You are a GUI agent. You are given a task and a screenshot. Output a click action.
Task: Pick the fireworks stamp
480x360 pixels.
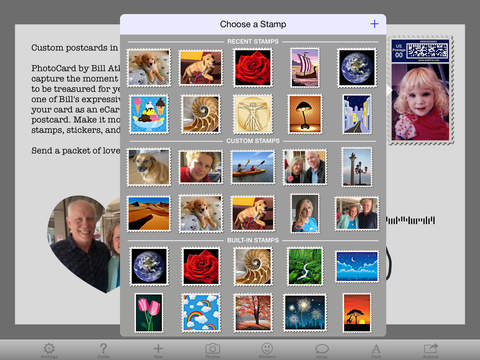click(x=305, y=313)
